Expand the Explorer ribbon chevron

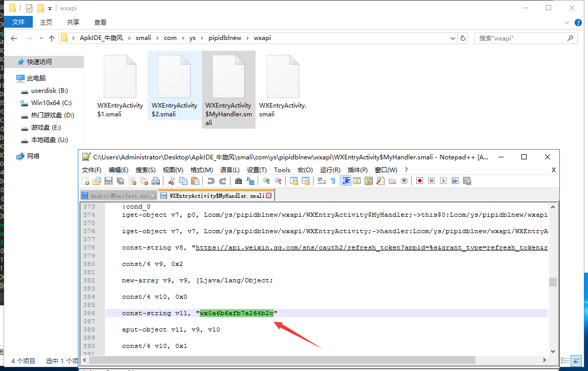point(566,23)
